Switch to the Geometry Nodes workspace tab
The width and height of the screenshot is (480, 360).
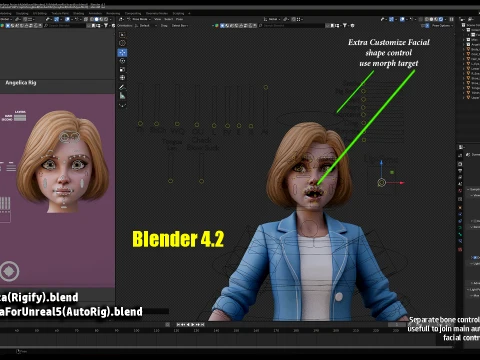pyautogui.click(x=157, y=13)
